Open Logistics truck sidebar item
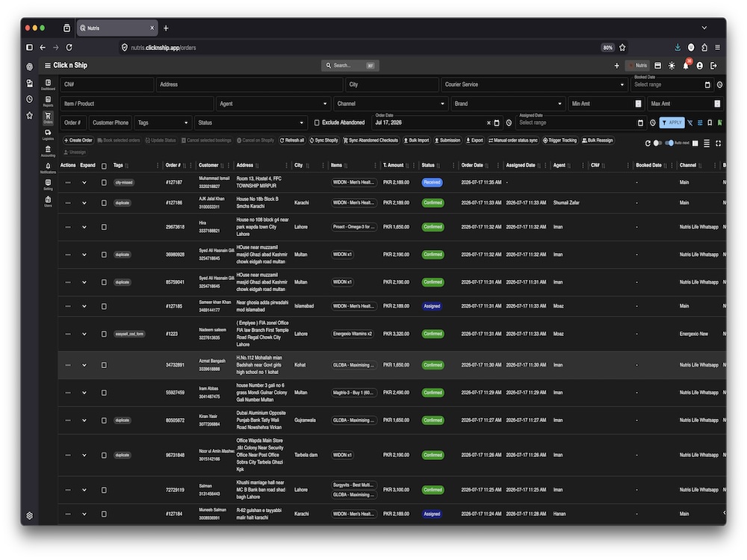The image size is (747, 560). click(48, 134)
